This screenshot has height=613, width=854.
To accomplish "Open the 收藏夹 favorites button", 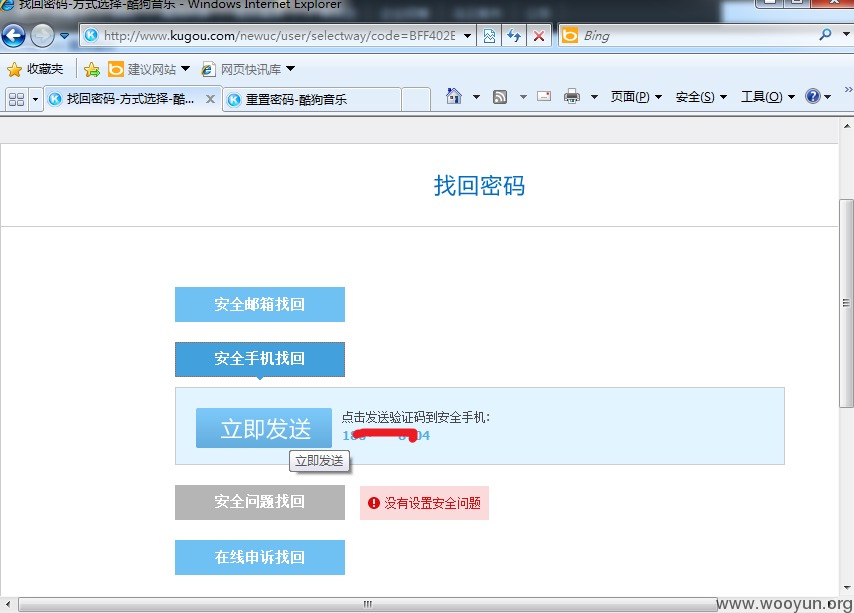I will point(35,69).
